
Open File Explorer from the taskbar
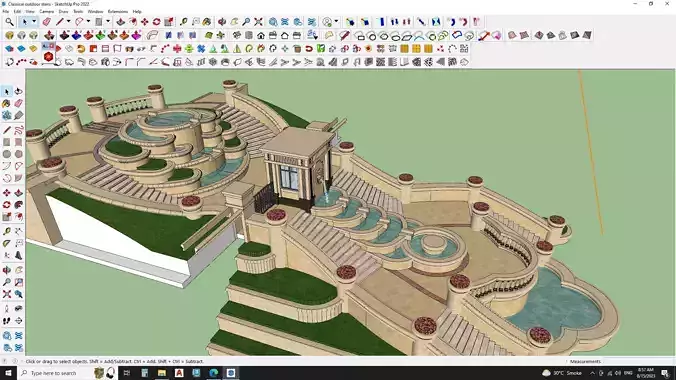coord(162,373)
